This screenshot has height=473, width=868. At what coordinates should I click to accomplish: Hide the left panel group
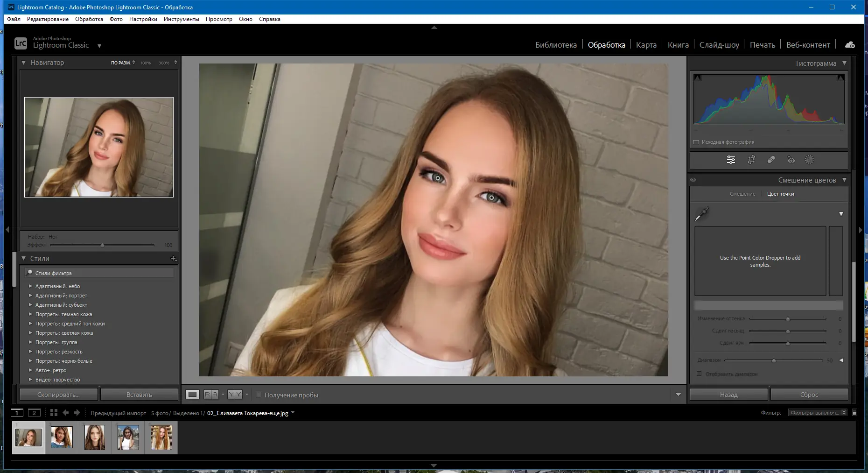point(7,230)
